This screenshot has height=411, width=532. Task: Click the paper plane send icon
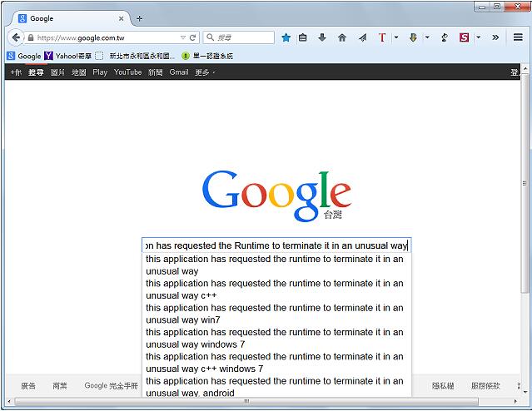363,37
